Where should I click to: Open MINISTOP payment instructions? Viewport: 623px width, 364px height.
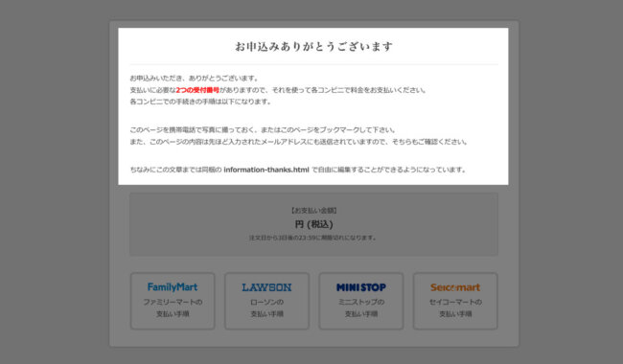[360, 301]
